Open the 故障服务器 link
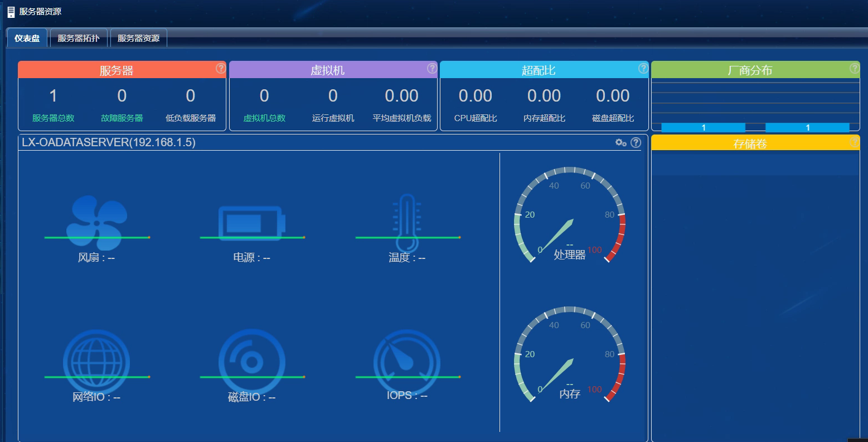This screenshot has height=442, width=868. tap(122, 118)
